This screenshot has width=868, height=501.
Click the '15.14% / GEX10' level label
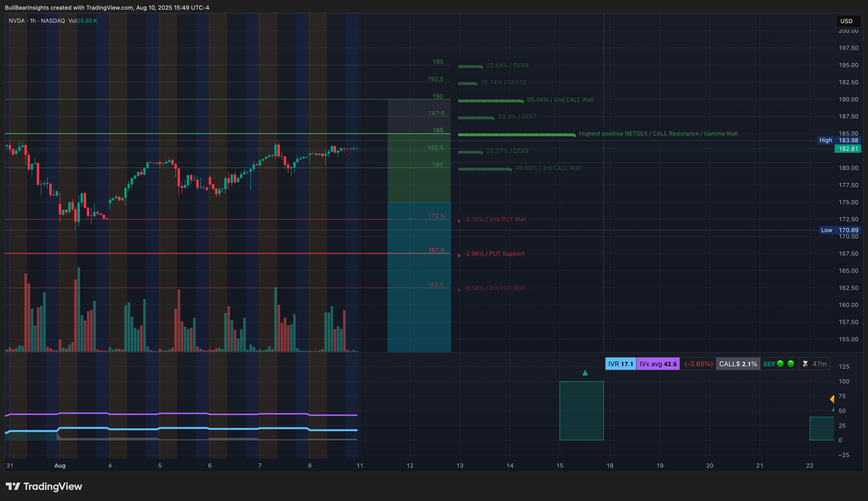[x=503, y=82]
